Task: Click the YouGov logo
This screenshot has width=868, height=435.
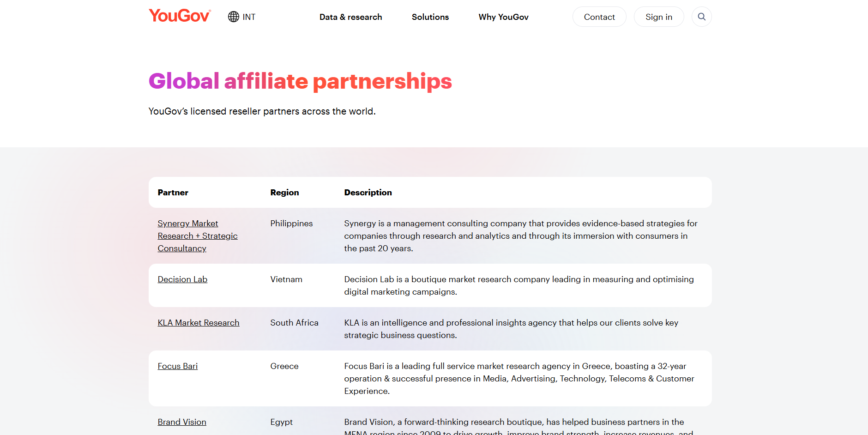Action: click(180, 16)
